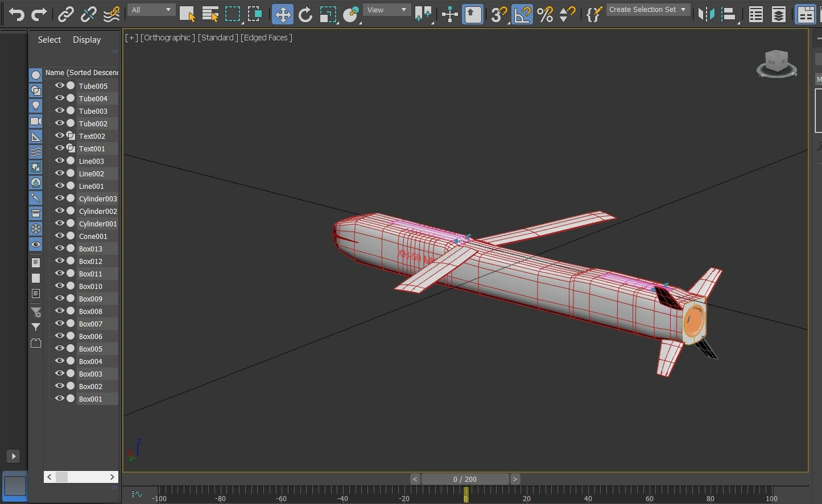
Task: Open the selection filter All dropdown
Action: [x=151, y=10]
